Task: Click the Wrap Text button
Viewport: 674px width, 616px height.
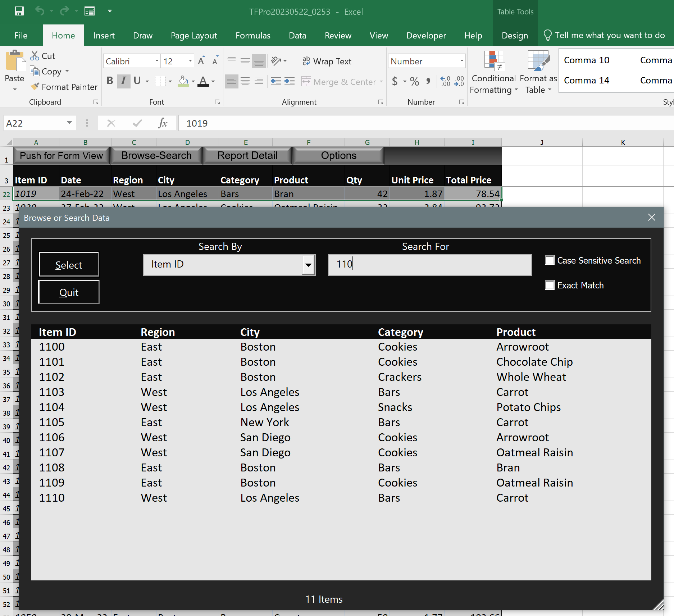Action: pos(327,61)
